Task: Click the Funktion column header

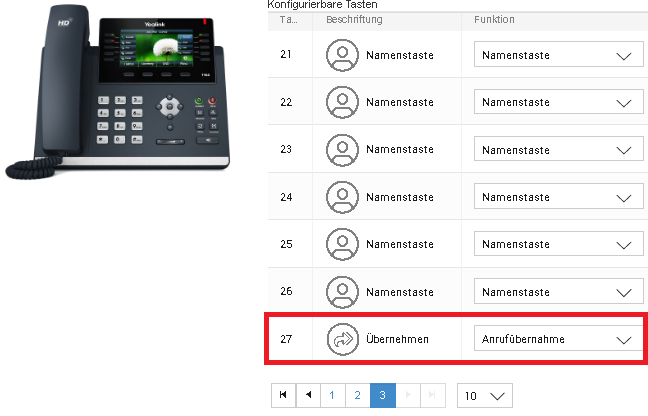Action: 494,19
